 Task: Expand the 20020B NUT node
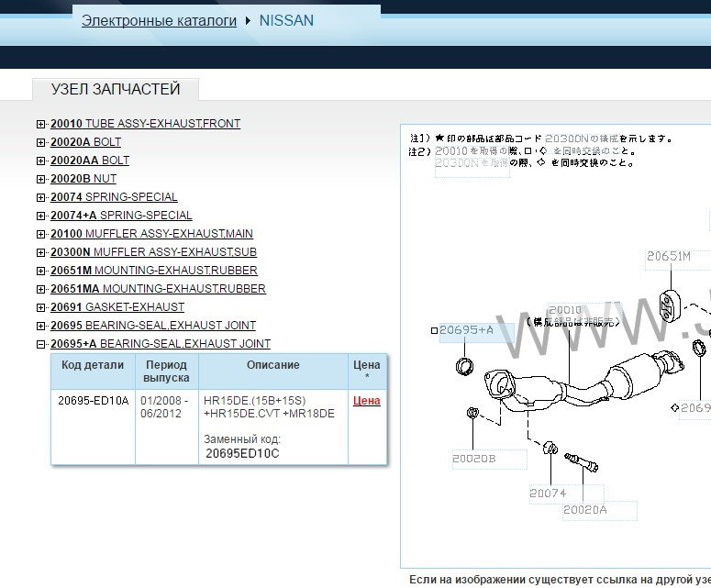pyautogui.click(x=40, y=179)
